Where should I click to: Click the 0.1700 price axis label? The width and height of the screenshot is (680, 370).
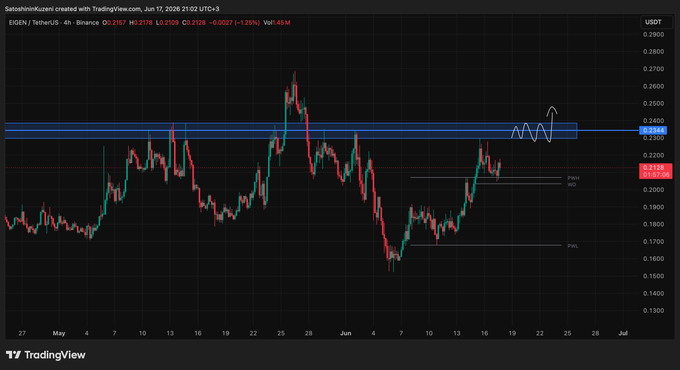(654, 242)
